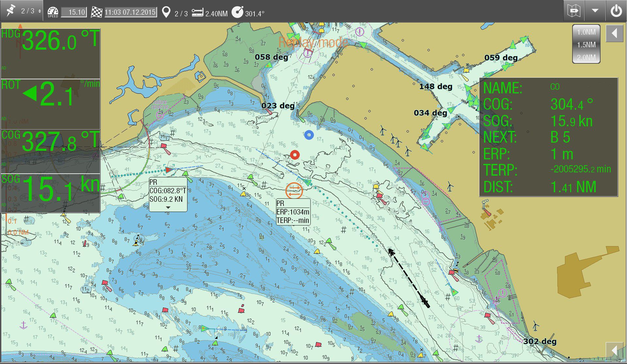Select the 1.5NM range scale

(x=586, y=45)
